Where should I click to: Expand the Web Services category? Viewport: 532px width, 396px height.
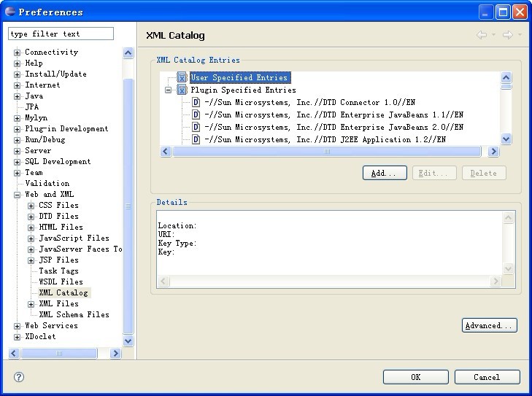(x=18, y=326)
